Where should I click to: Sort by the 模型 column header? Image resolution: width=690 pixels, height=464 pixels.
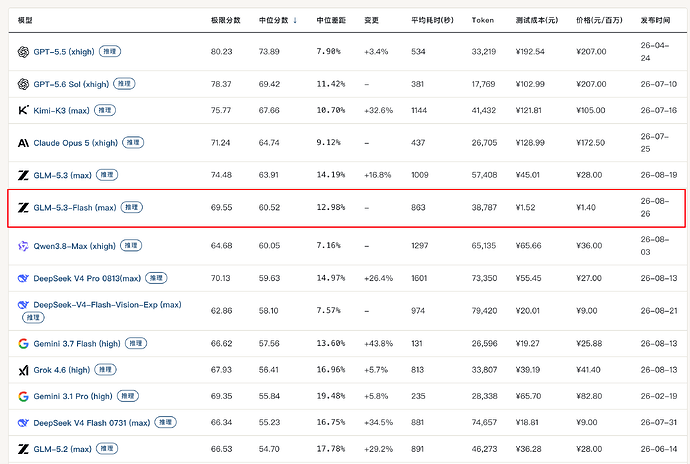pyautogui.click(x=25, y=20)
